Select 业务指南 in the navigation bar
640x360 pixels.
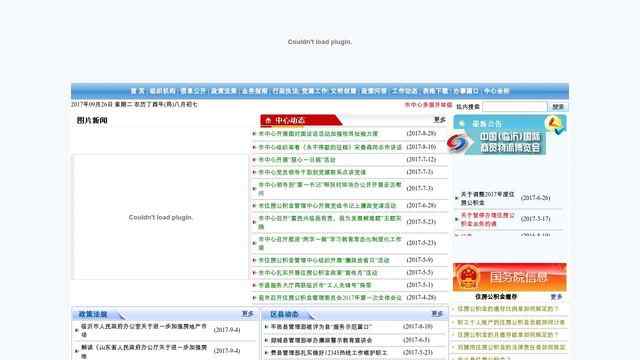point(254,91)
